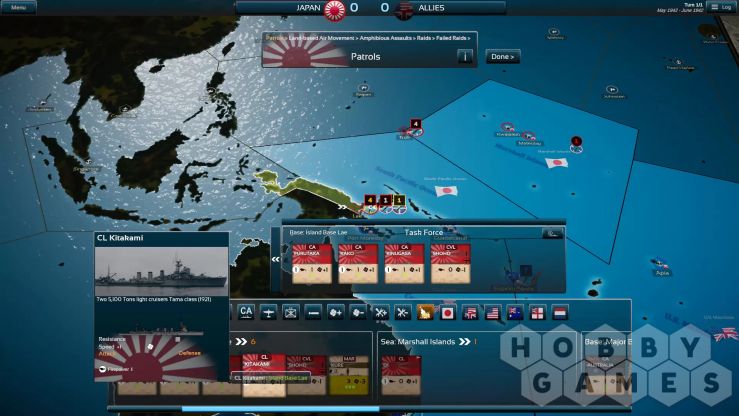
Task: Toggle the damaged-plus repair filter icon
Action: point(380,312)
